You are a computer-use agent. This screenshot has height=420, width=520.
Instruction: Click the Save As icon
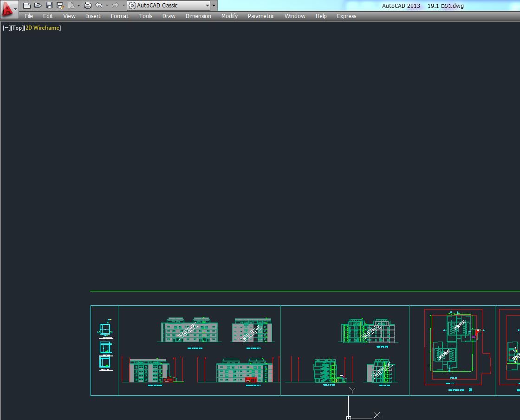60,6
